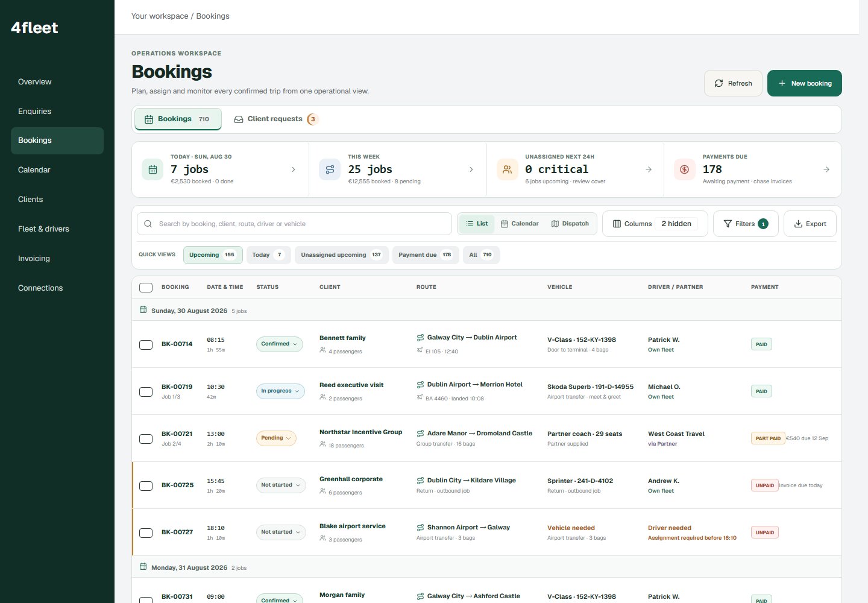Mark the checkbox for BK-00727
Image resolution: width=868 pixels, height=603 pixels.
[146, 533]
